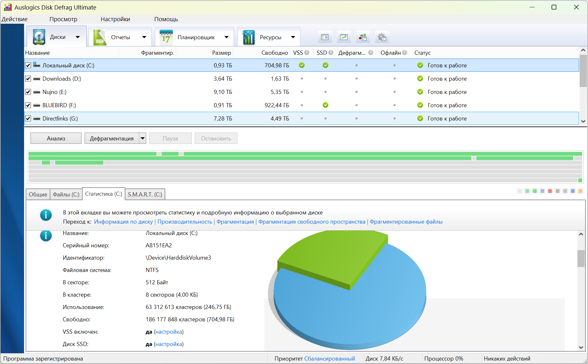Click the Ресурсы chart icon

pyautogui.click(x=249, y=37)
